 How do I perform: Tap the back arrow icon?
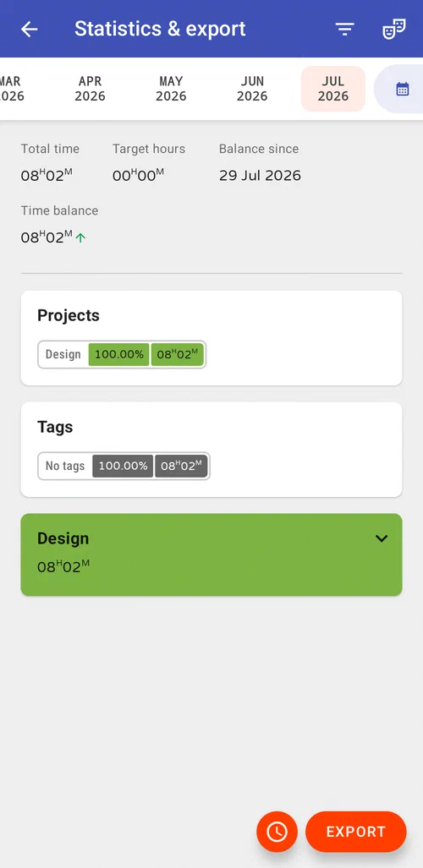coord(30,30)
